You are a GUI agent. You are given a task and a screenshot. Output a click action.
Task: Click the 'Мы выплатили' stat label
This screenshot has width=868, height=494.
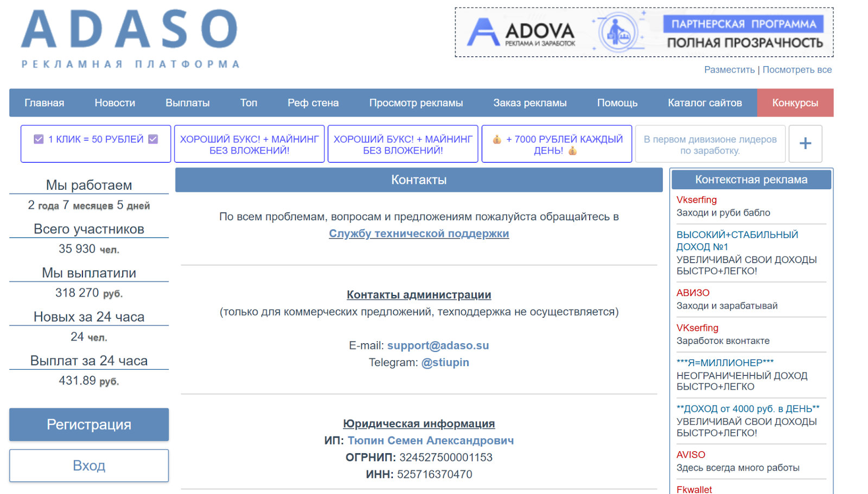click(x=89, y=273)
